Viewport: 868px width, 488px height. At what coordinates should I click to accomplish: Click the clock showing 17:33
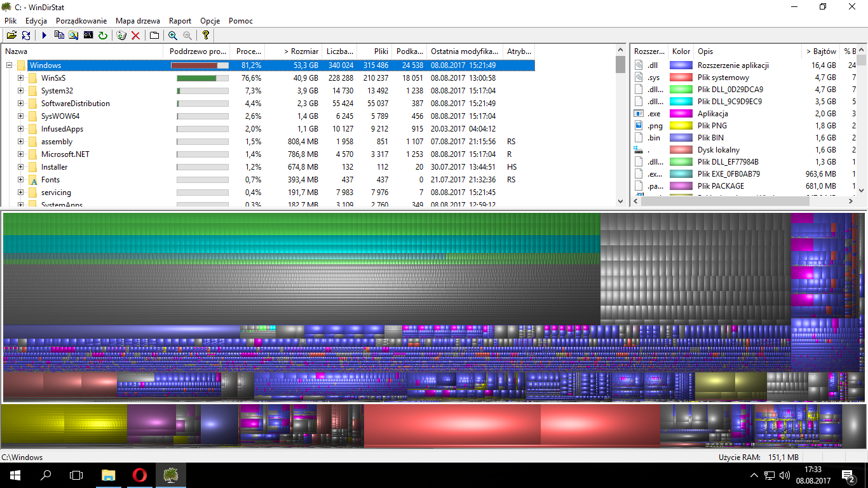tap(813, 470)
